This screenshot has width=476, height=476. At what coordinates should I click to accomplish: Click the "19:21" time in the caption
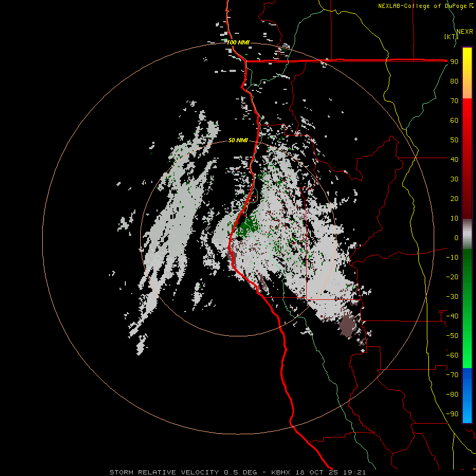coord(354,472)
